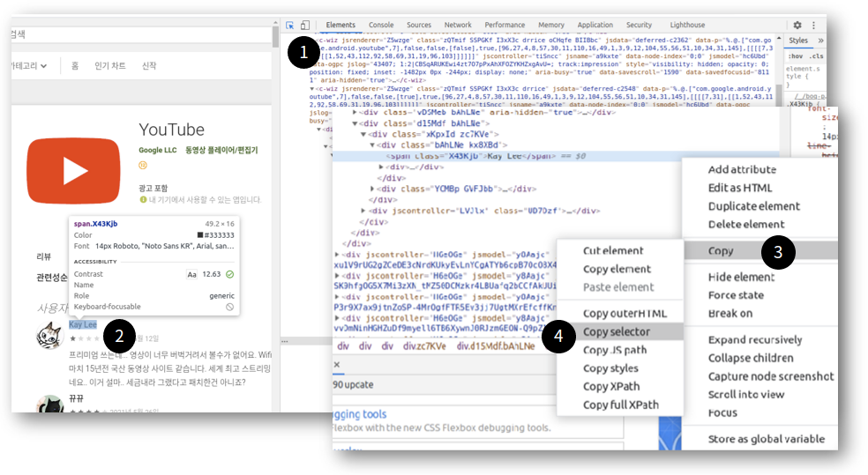The image size is (868, 475).
Task: Click Kay Lee's reviewer avatar
Action: pyautogui.click(x=49, y=335)
